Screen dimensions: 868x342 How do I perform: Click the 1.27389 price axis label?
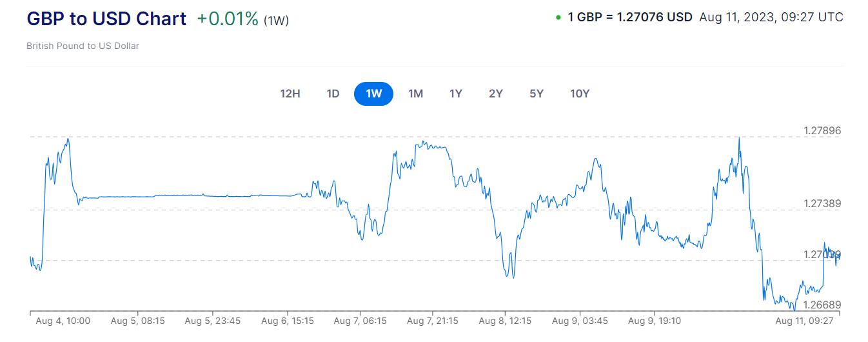point(822,204)
